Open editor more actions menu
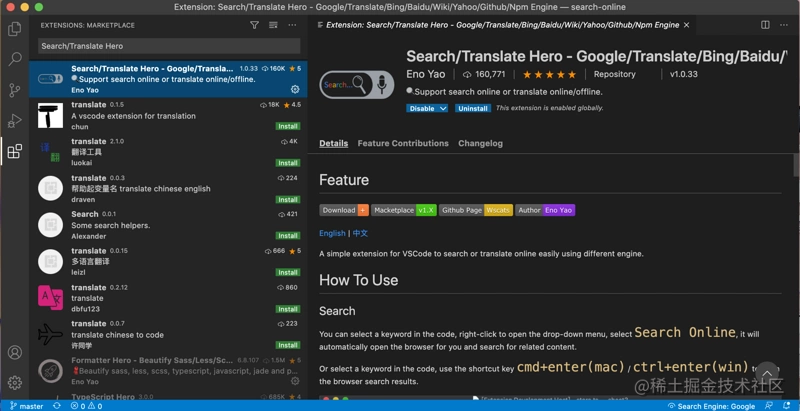Image resolution: width=800 pixels, height=411 pixels. pyautogui.click(x=784, y=25)
